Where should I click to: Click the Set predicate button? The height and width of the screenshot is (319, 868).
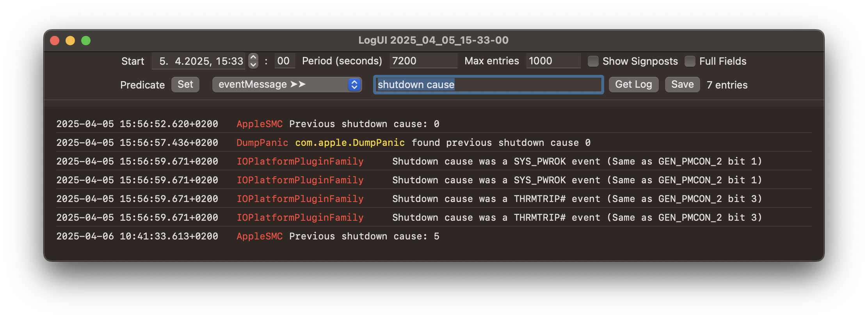(185, 85)
